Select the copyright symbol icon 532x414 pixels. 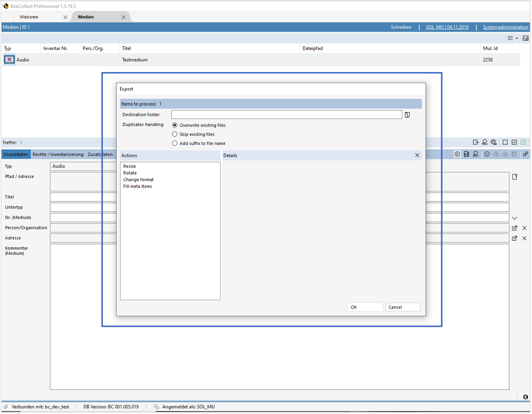tap(457, 154)
